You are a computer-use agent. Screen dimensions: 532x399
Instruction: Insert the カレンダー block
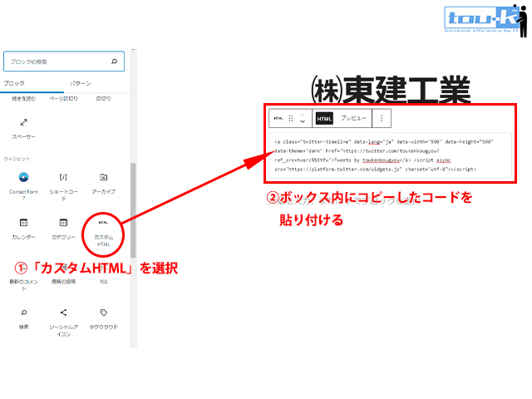(23, 229)
